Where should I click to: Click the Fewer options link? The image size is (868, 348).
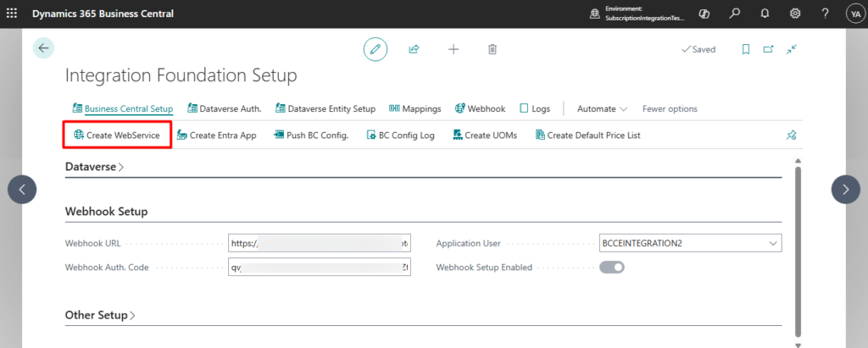670,108
